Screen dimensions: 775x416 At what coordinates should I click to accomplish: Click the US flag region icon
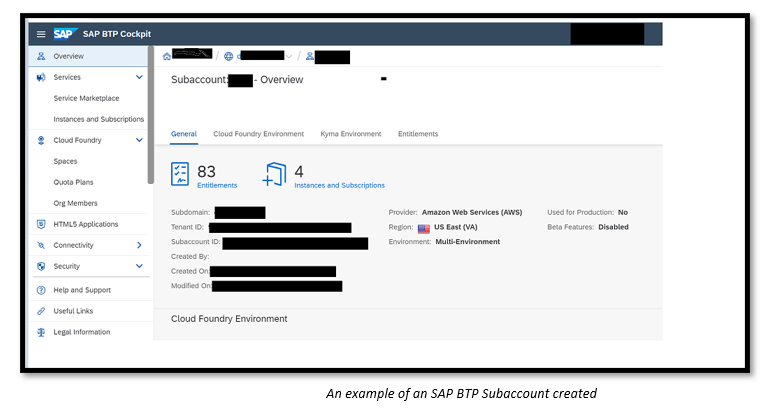[x=424, y=228]
